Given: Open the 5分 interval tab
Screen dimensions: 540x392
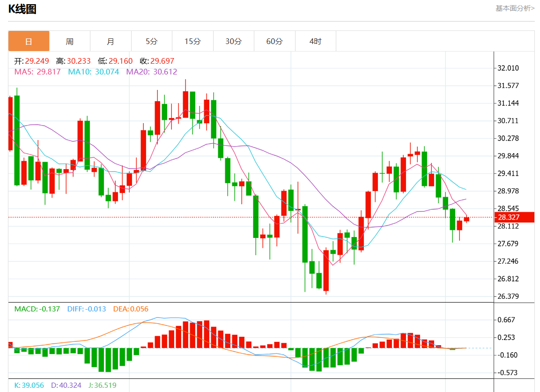Looking at the screenshot, I should (x=152, y=41).
